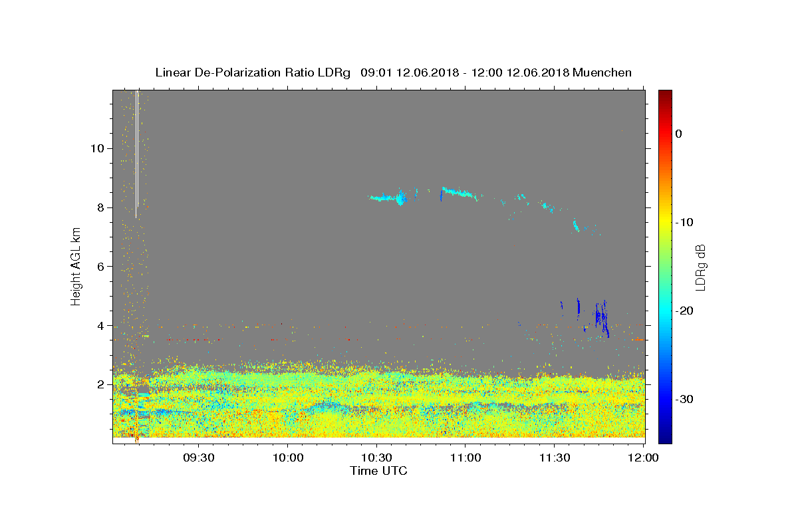The width and height of the screenshot is (798, 532).
Task: Click the 10:00 time tick label
Action: (x=287, y=458)
